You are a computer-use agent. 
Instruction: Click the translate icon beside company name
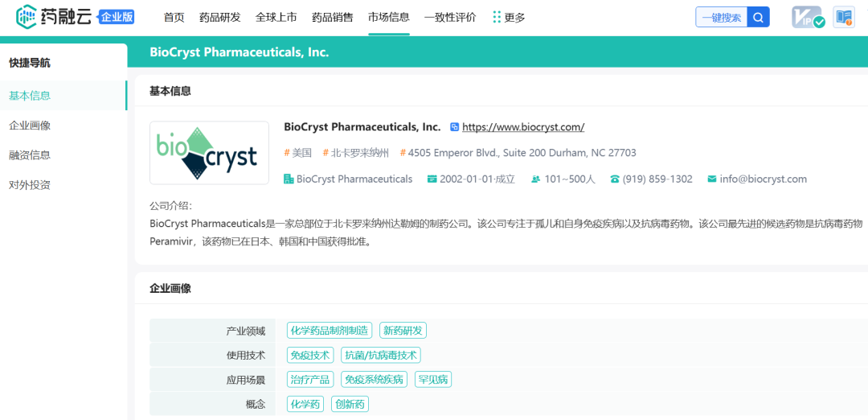[x=454, y=127]
